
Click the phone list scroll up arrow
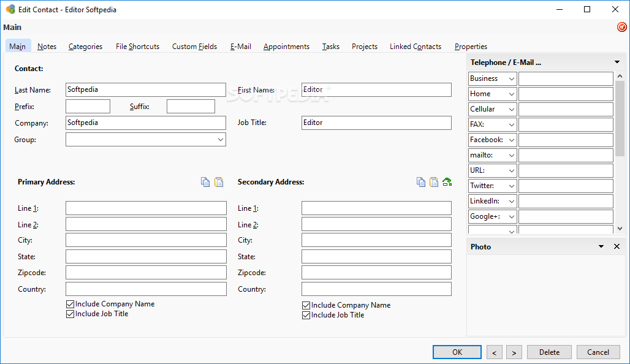pos(620,76)
